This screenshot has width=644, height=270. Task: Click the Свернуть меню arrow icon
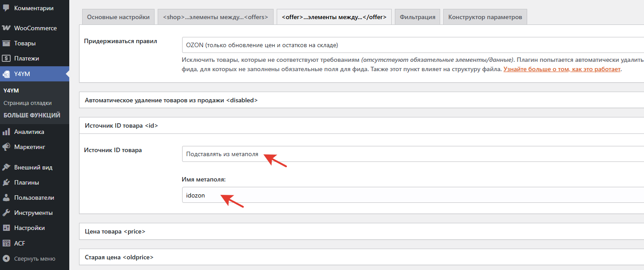(x=6, y=258)
